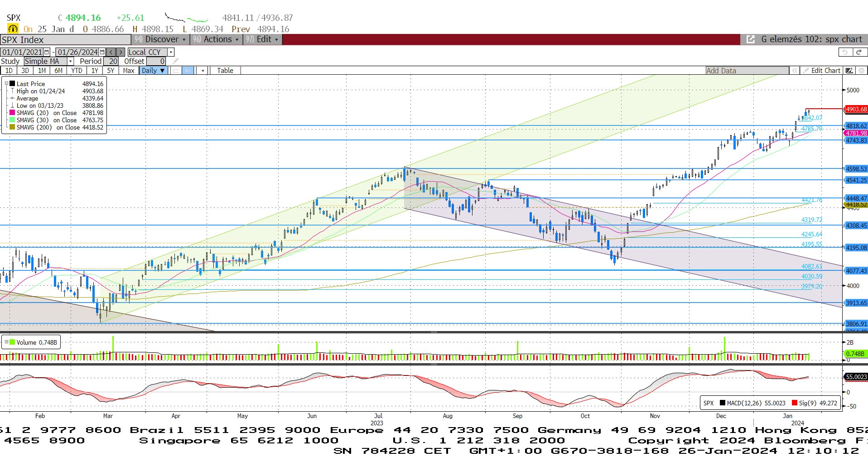
Task: Shift date range backward with left arrow
Action: click(x=111, y=52)
